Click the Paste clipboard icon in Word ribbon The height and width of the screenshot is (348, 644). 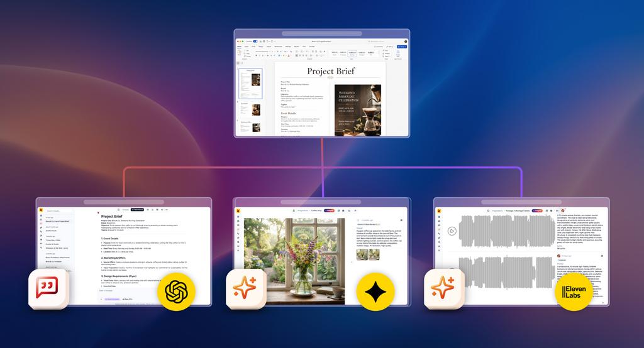pyautogui.click(x=240, y=53)
